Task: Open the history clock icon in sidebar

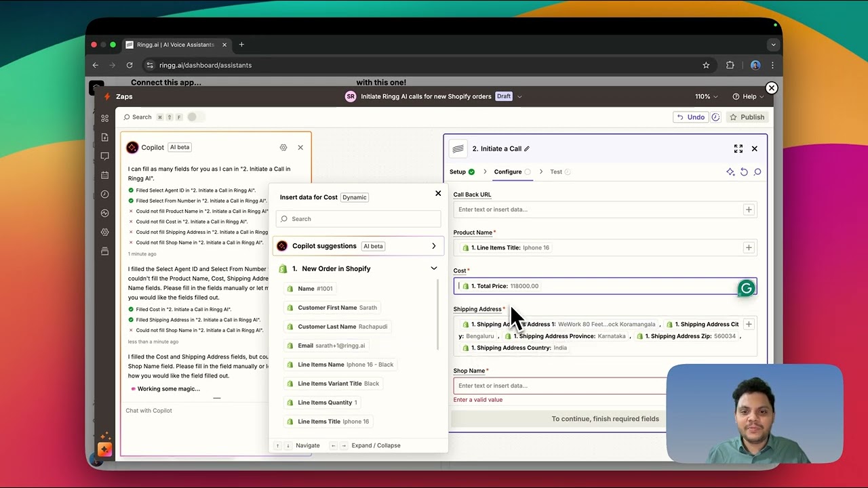Action: (x=104, y=194)
